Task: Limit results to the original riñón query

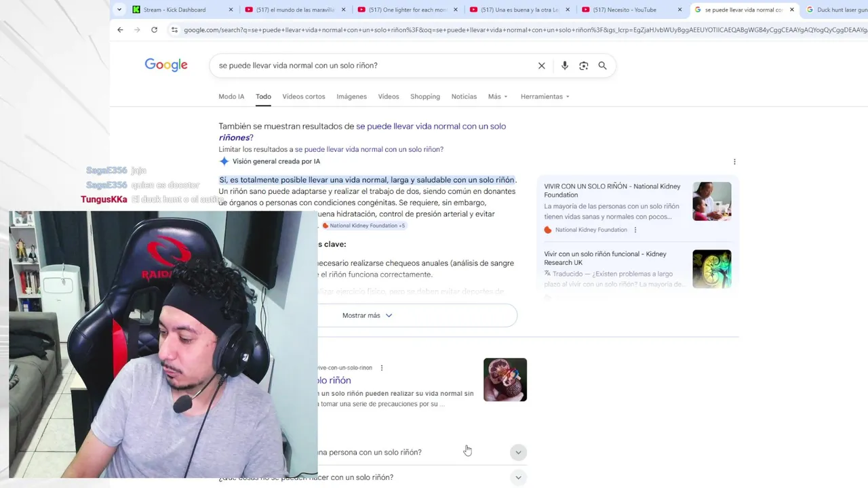Action: (369, 149)
